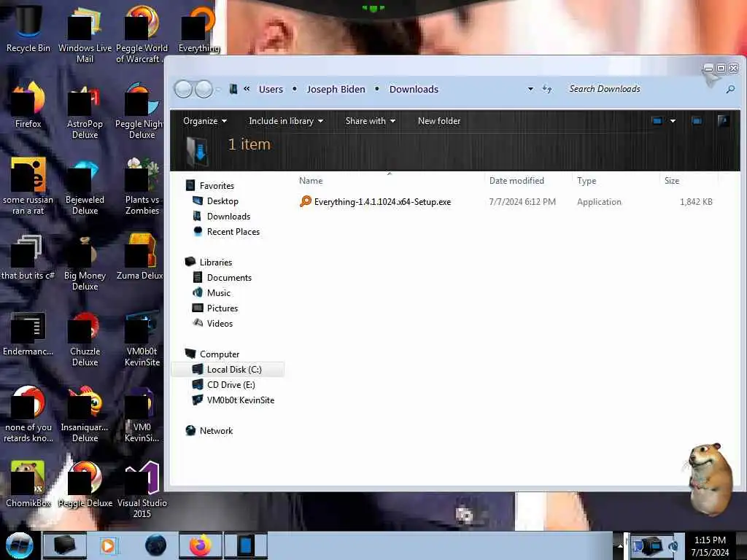Open Big Money Deluxe desktop icon

pyautogui.click(x=85, y=262)
